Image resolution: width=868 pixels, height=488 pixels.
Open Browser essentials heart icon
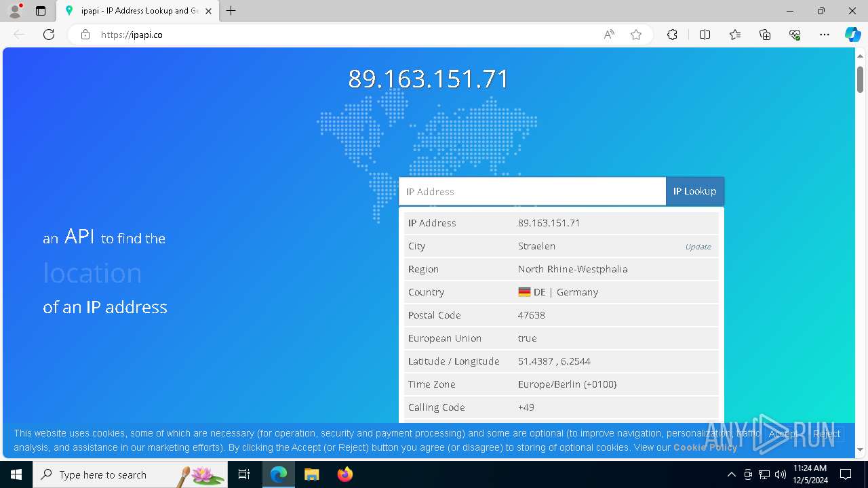click(795, 35)
